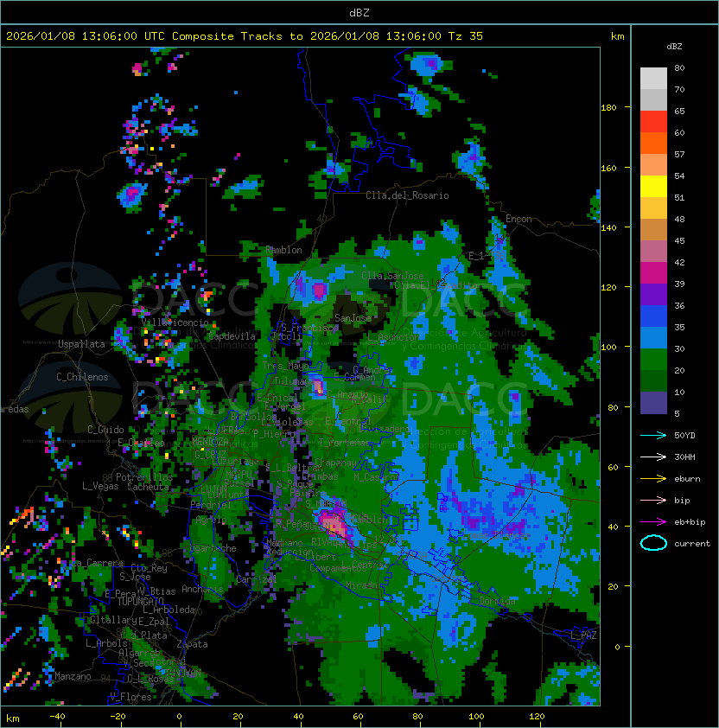Click the '54' dBZ scale label
The width and height of the screenshot is (719, 728).
[679, 176]
